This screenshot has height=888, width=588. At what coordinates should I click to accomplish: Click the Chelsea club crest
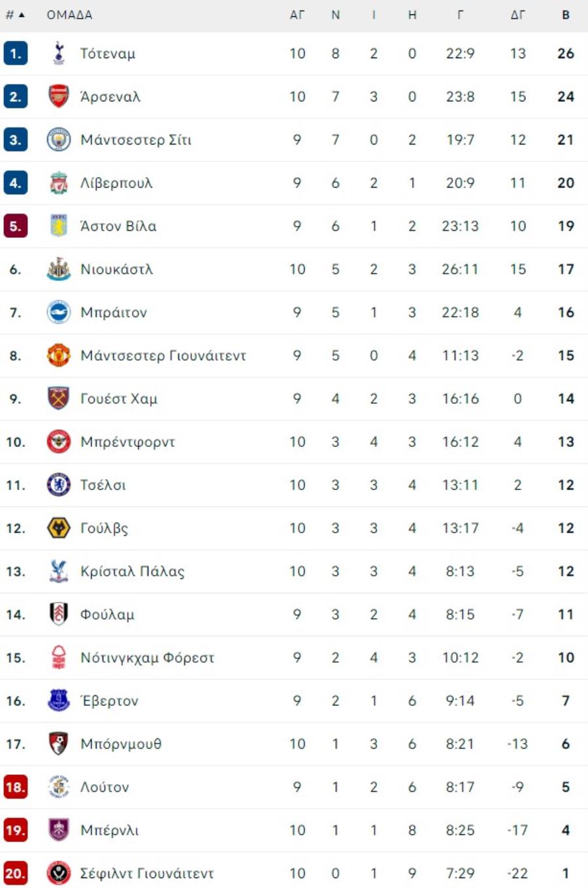pos(59,485)
